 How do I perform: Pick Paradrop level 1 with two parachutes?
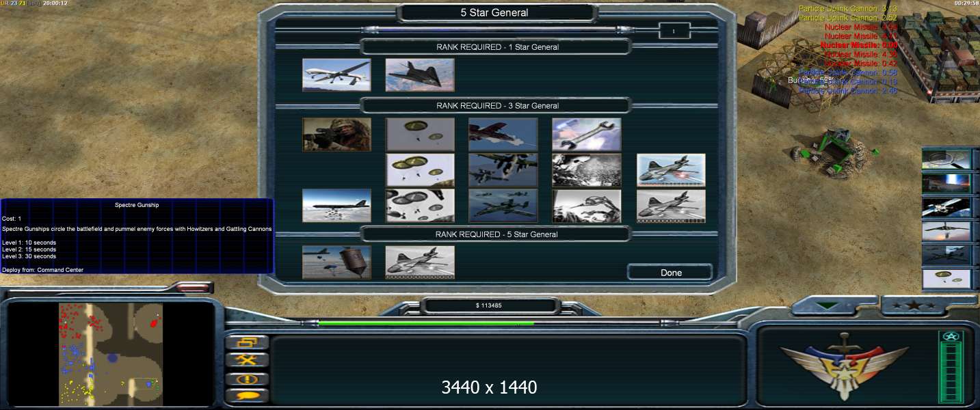click(420, 135)
